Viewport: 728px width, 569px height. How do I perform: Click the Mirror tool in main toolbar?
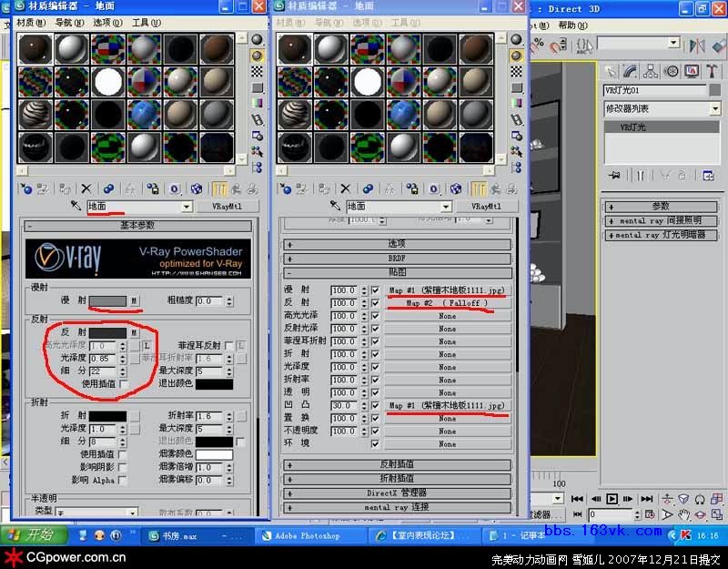[x=696, y=46]
